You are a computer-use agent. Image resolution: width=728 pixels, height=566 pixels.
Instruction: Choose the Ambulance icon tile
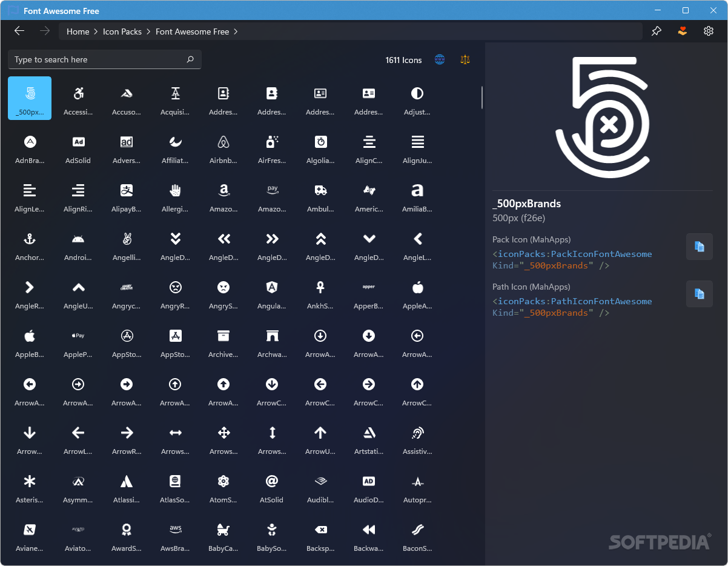click(320, 195)
